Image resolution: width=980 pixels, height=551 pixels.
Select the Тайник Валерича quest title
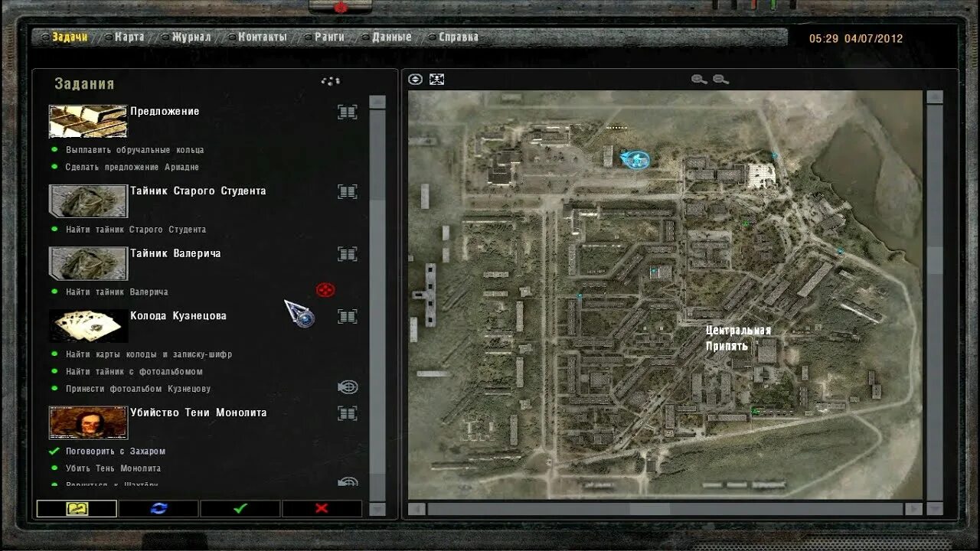[x=175, y=253]
